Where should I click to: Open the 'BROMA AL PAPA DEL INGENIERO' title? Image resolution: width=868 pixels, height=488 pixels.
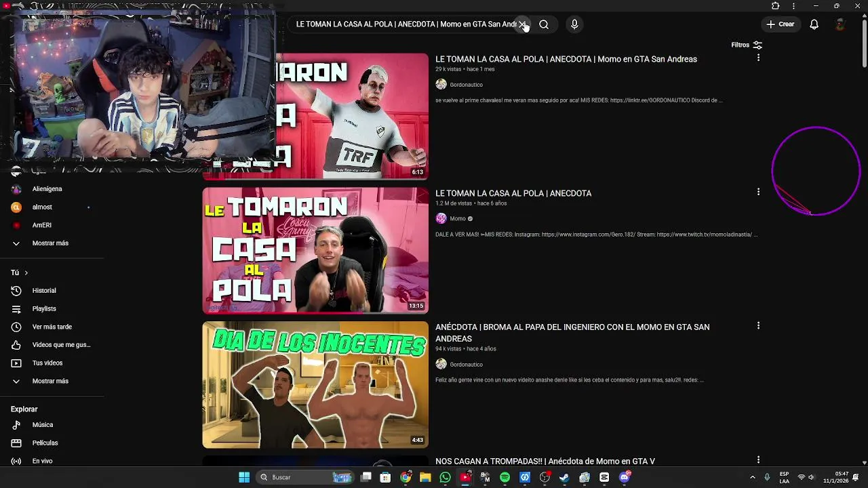click(572, 333)
